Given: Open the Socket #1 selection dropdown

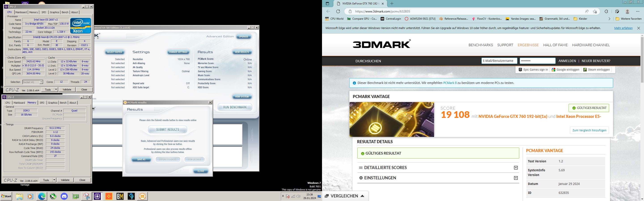Looking at the screenshot, I should click(33, 82).
